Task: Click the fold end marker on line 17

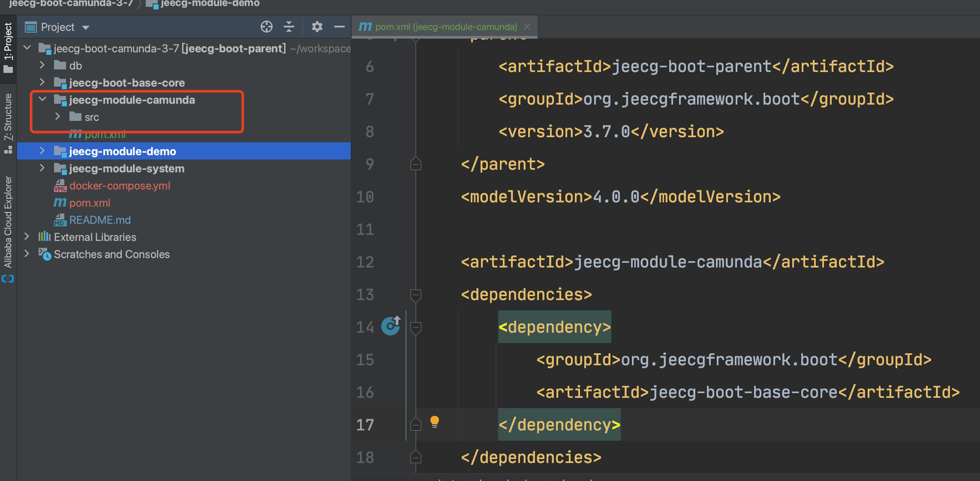Action: tap(415, 424)
